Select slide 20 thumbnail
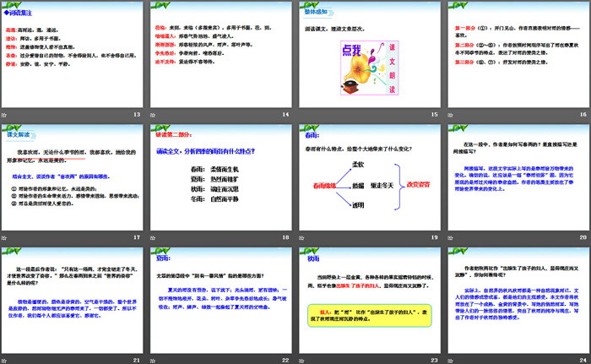Image resolution: width=591 pixels, height=364 pixels. tap(514, 177)
